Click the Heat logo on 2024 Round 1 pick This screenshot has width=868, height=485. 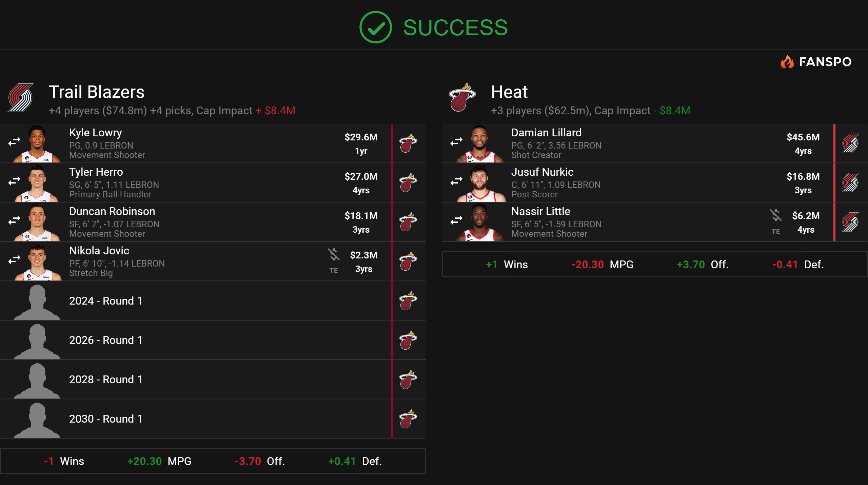tap(408, 301)
